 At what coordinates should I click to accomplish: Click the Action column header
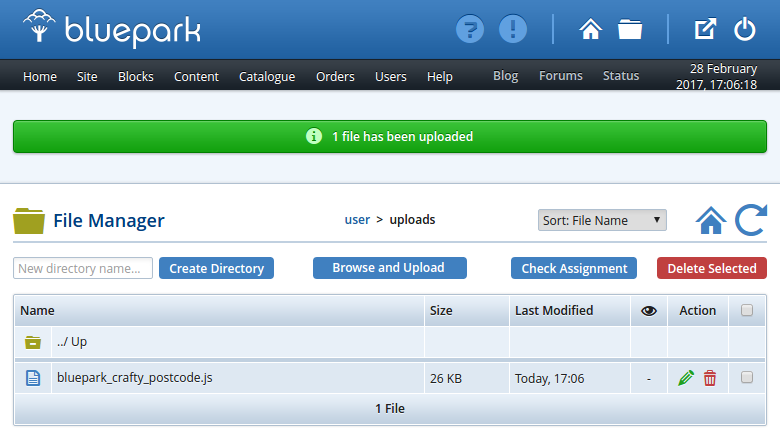tap(697, 311)
